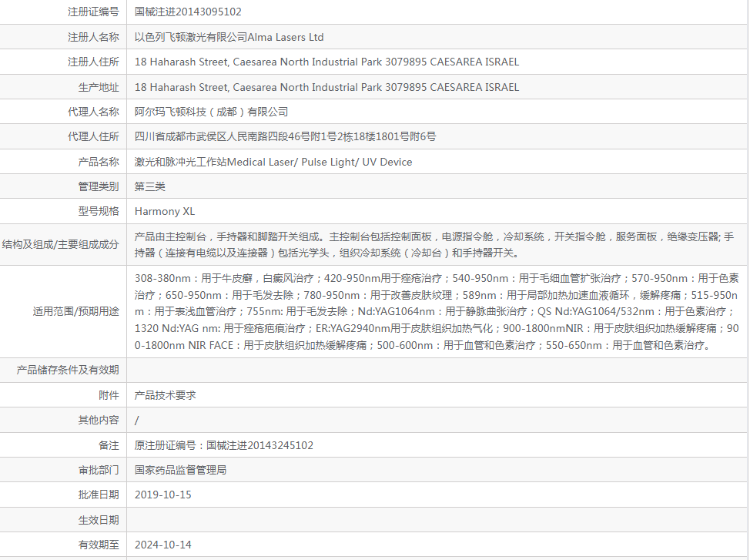Click the 型号规格 label
The image size is (750, 560).
coord(99,212)
